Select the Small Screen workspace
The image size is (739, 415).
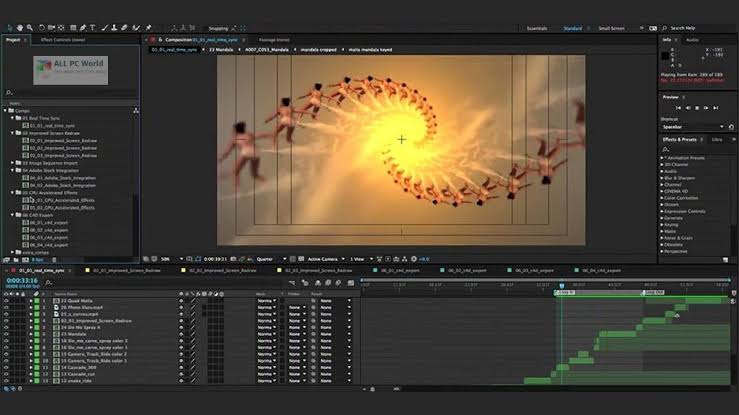(x=611, y=28)
